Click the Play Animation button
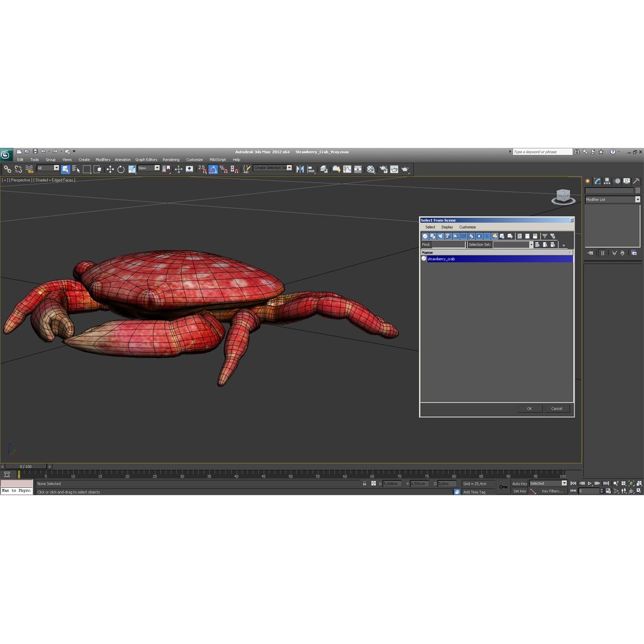This screenshot has width=644, height=644. point(589,484)
